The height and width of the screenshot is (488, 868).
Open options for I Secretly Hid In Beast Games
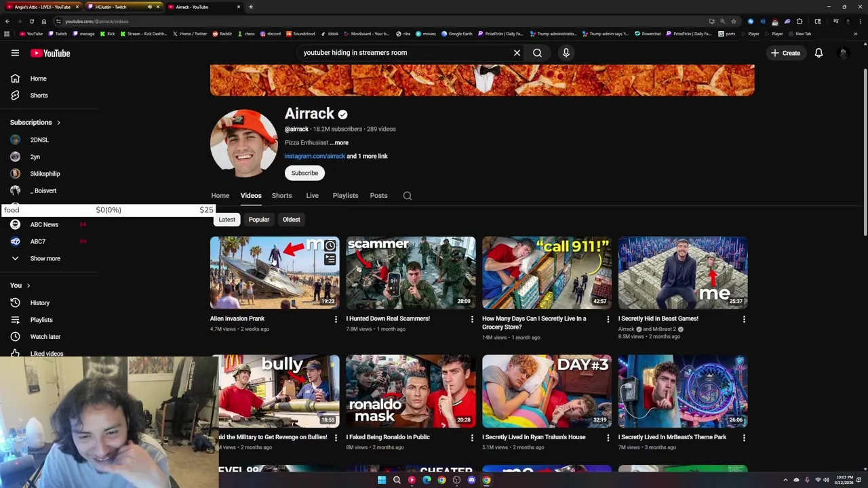744,319
